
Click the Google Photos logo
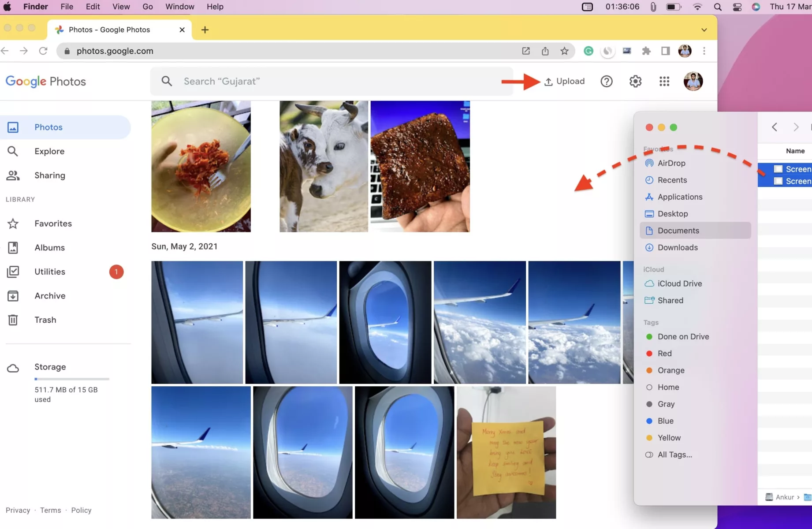46,82
